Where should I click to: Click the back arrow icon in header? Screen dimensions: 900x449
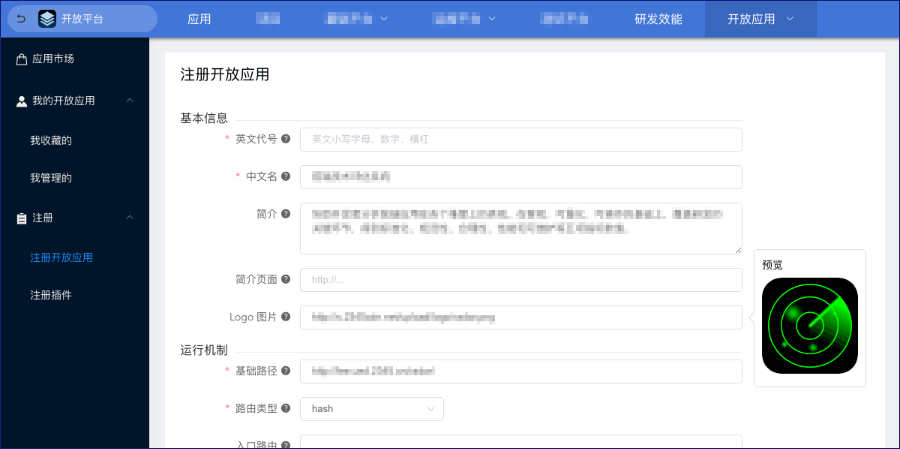point(21,19)
